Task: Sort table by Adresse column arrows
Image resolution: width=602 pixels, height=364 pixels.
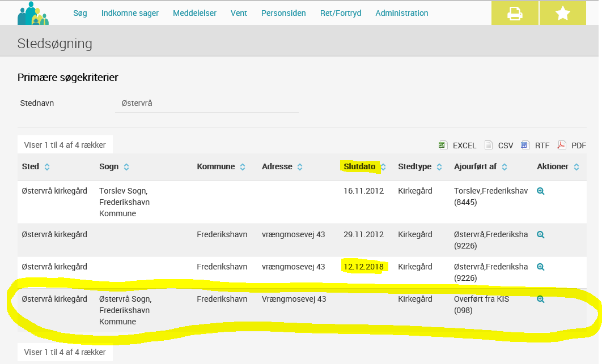Action: pos(300,167)
